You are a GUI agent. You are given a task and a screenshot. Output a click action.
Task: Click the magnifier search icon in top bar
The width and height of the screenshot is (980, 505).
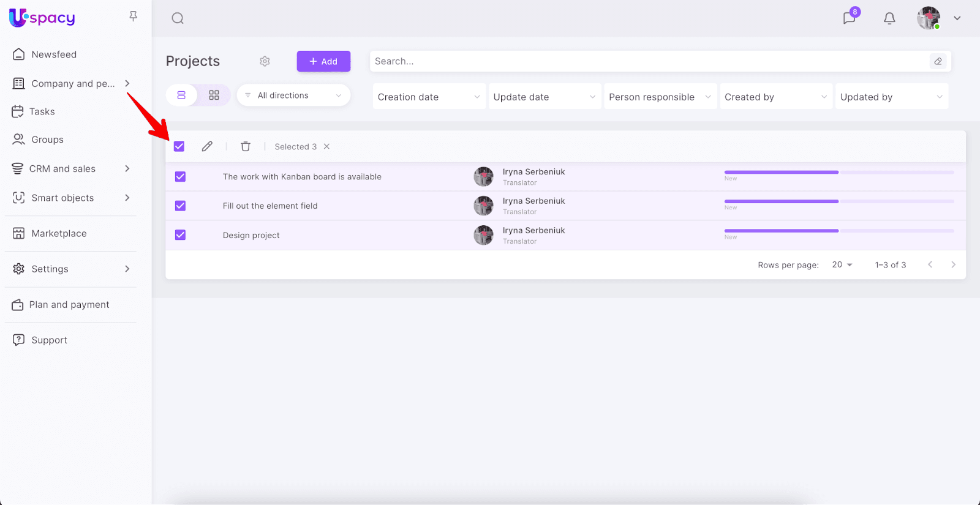click(178, 18)
